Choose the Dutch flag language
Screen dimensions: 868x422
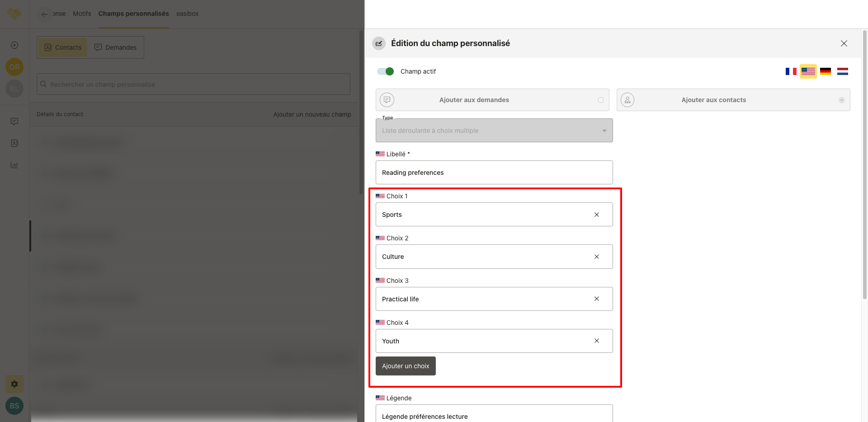(842, 71)
